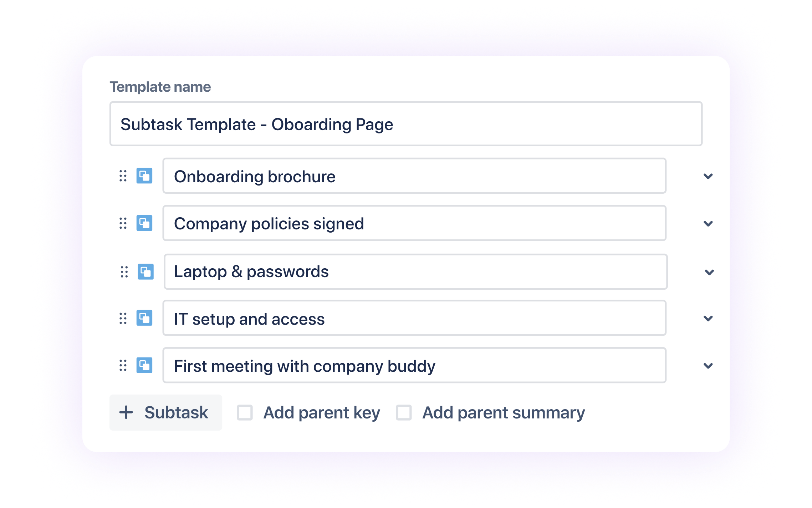812x508 pixels.
Task: Click the IT setup and access dropdown chevron
Action: coord(708,318)
